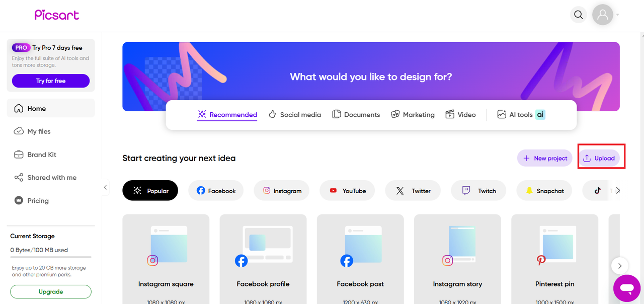Click the Social media thumbs-up icon

coord(272,114)
